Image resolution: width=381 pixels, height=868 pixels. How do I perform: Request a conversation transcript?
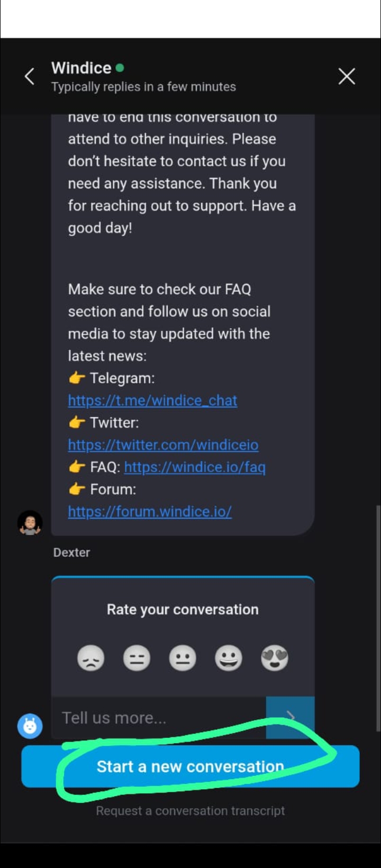coord(190,810)
